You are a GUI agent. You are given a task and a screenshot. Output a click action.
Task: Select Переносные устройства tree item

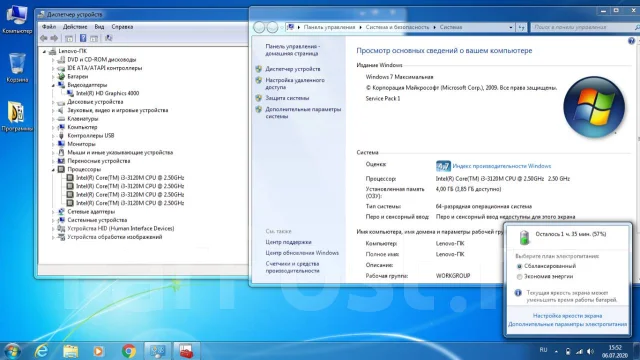coord(99,161)
